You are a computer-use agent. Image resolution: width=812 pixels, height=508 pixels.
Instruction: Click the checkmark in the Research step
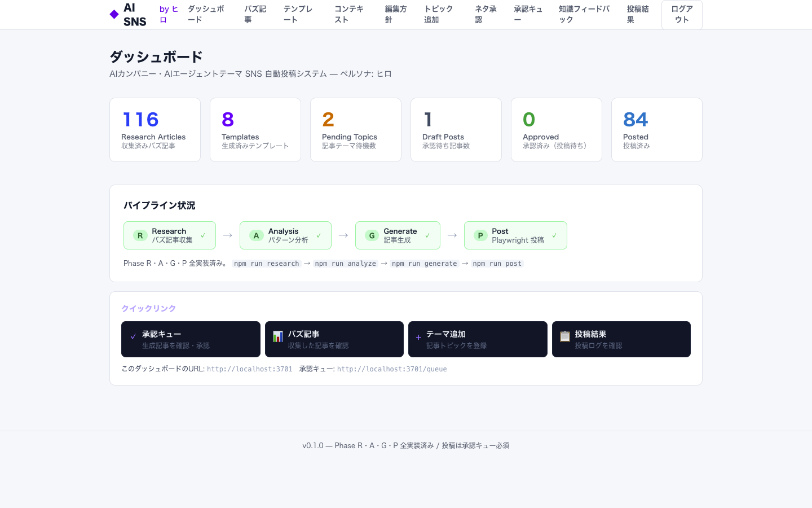pyautogui.click(x=203, y=235)
